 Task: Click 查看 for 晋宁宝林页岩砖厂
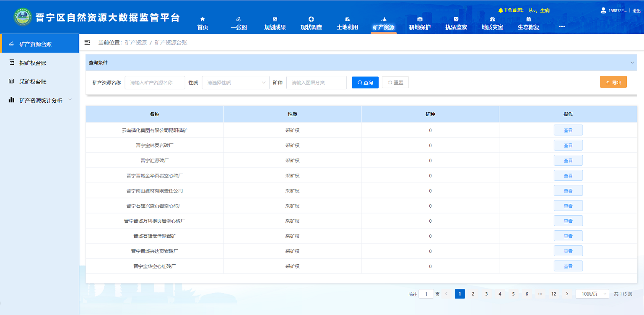click(568, 145)
